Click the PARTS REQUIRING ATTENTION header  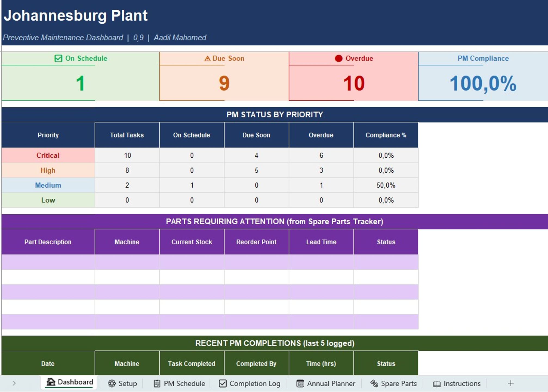coord(275,222)
